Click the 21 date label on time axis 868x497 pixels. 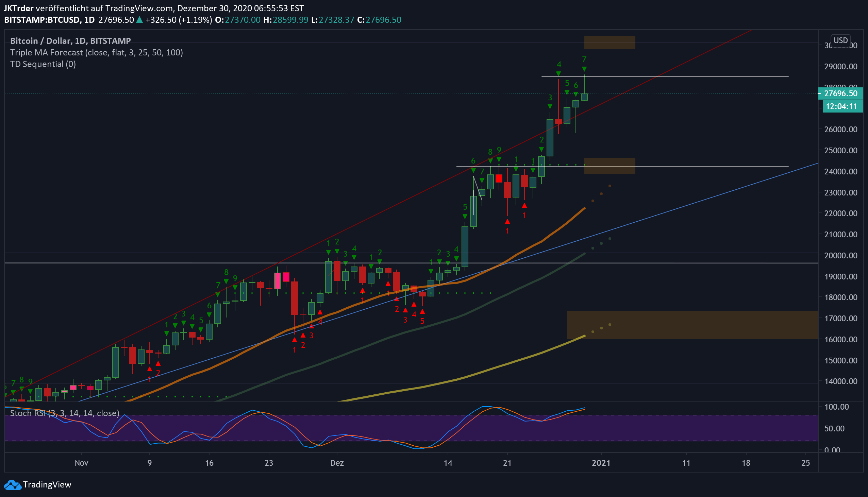pyautogui.click(x=507, y=463)
